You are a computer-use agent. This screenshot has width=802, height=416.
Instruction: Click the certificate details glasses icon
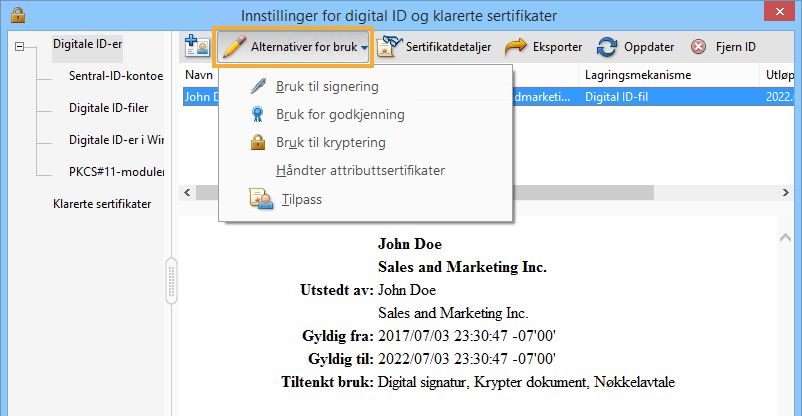(x=389, y=47)
